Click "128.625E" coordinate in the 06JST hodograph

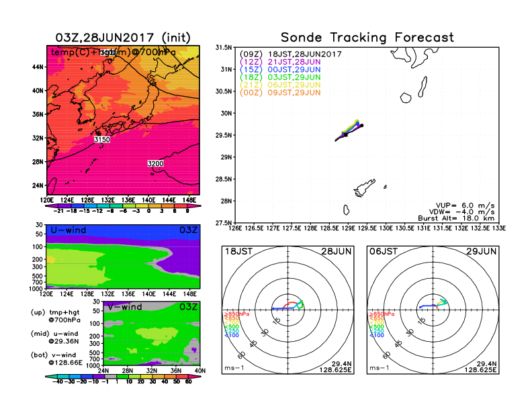tap(480, 369)
